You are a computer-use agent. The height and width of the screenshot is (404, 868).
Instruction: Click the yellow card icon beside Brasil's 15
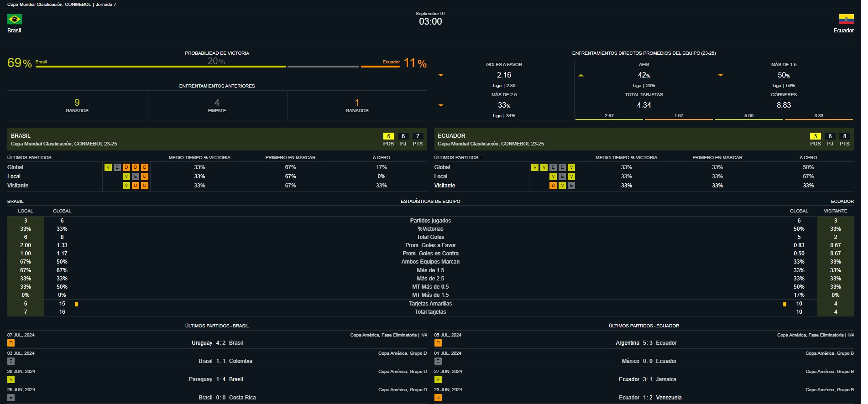(76, 304)
